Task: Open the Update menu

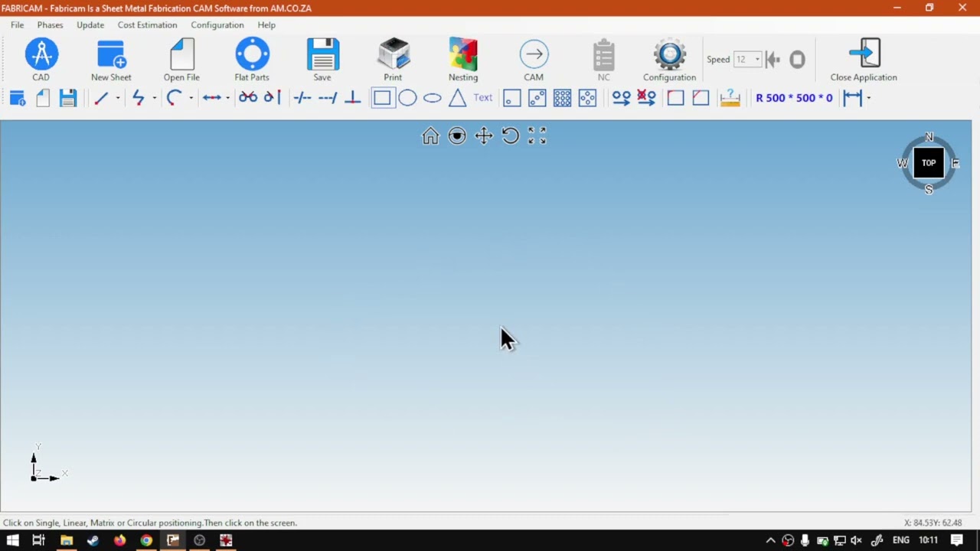Action: point(90,24)
